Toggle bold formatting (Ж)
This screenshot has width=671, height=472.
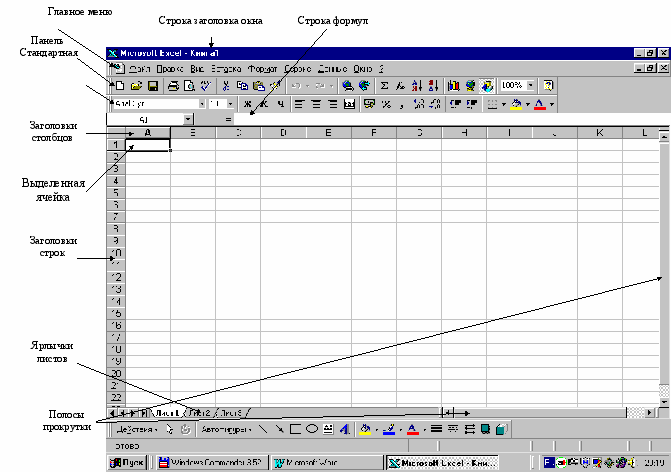click(247, 104)
